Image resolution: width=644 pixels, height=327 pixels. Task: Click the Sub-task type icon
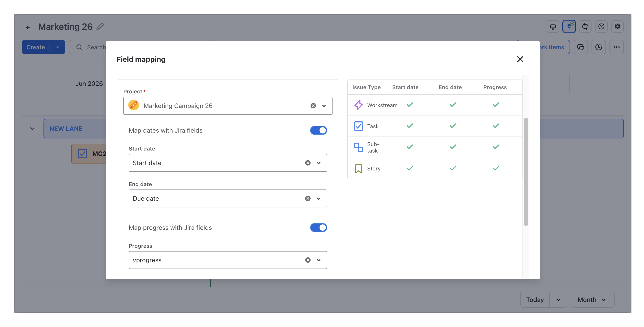[358, 147]
